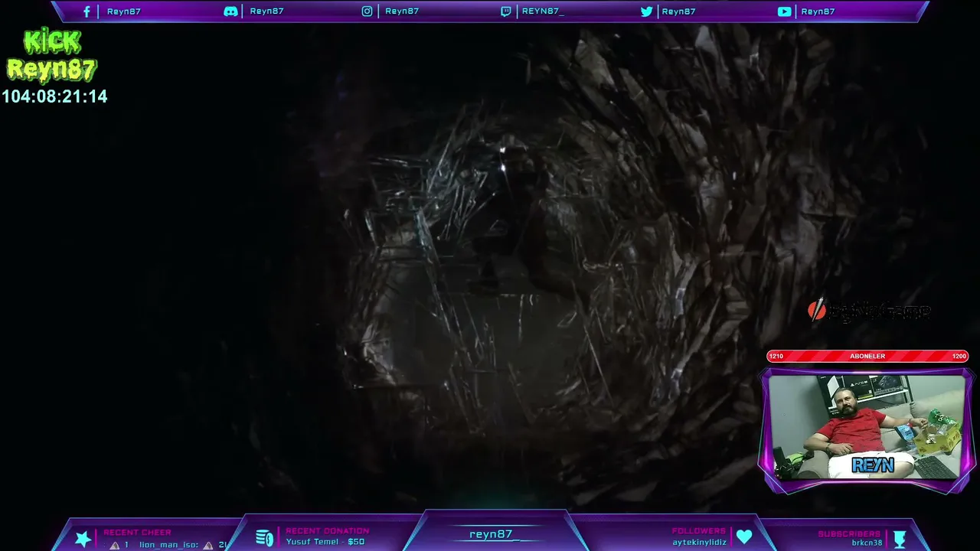Click the 104:08:21:14 stream timer
980x551 pixels.
click(54, 96)
